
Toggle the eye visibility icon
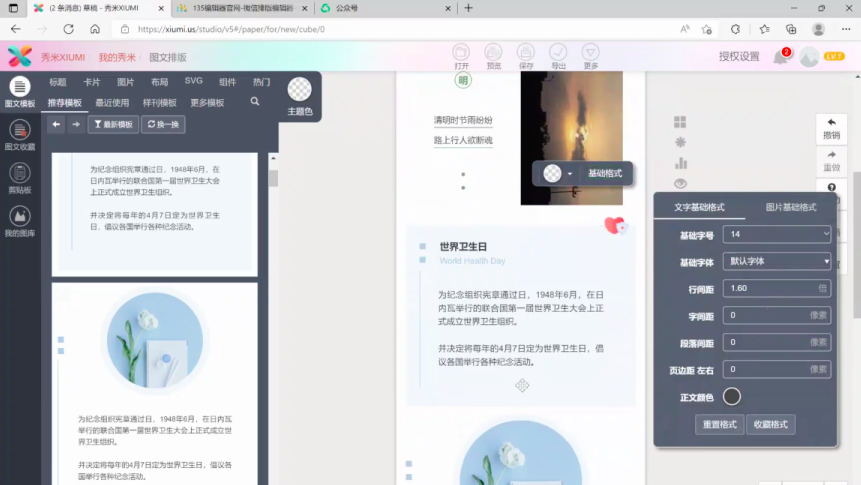(x=680, y=183)
